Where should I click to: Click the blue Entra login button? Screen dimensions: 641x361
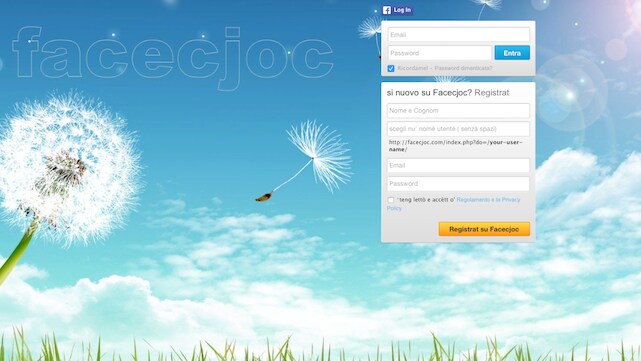tap(512, 53)
